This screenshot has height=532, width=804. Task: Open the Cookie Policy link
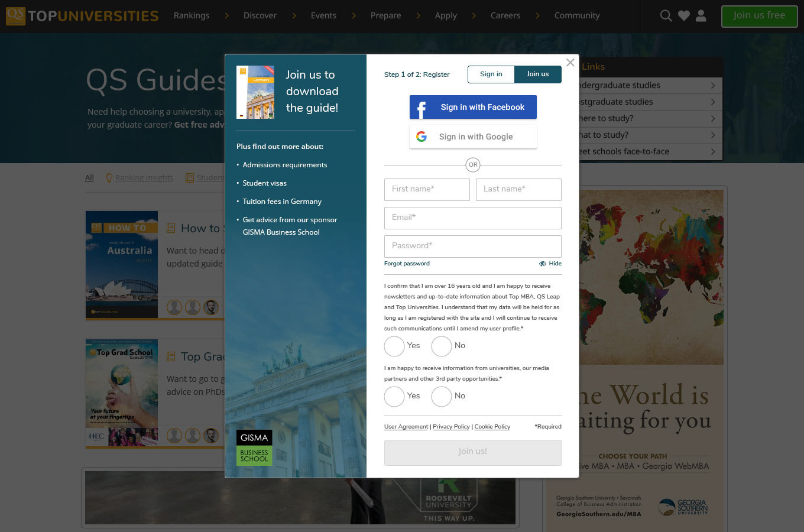click(492, 427)
